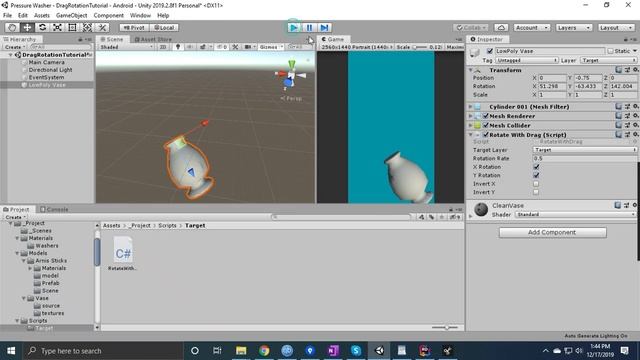This screenshot has width=640, height=360.
Task: Uncheck Y Rotation option
Action: tap(536, 175)
